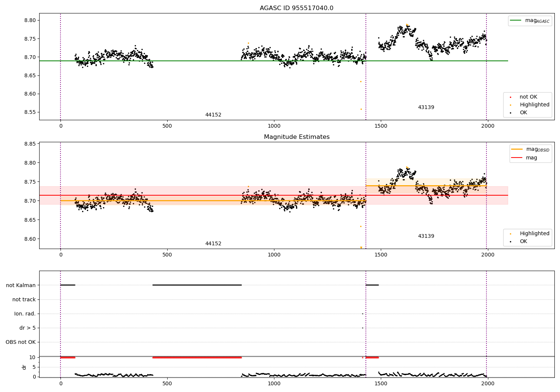560x392 pixels.
Task: Click the 43139 obsid label in middle plot
Action: click(426, 236)
